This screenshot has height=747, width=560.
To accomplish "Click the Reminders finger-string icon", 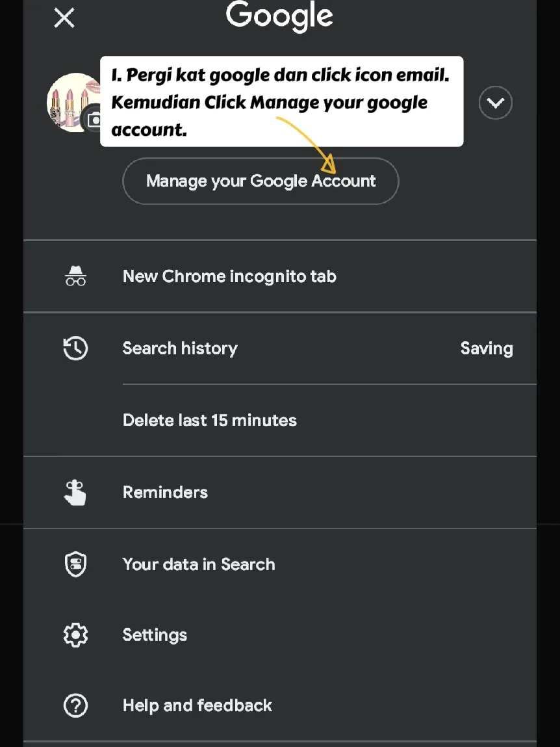I will [x=75, y=492].
